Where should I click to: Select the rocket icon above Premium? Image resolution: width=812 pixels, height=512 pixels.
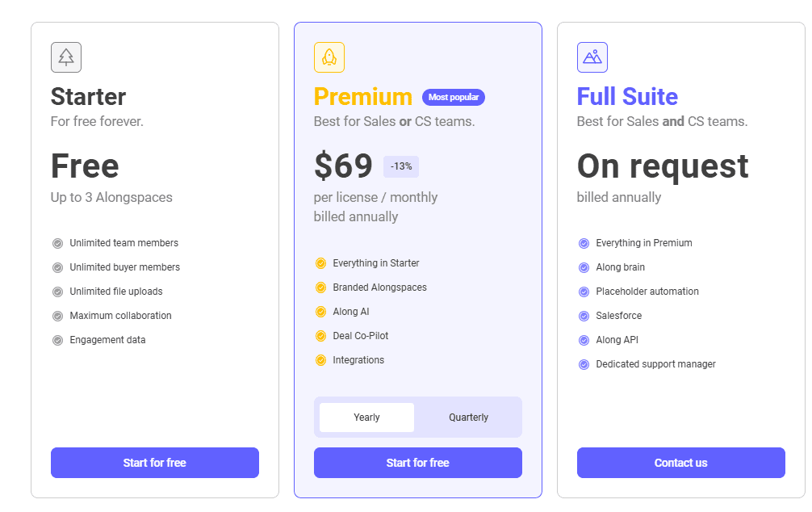[329, 57]
